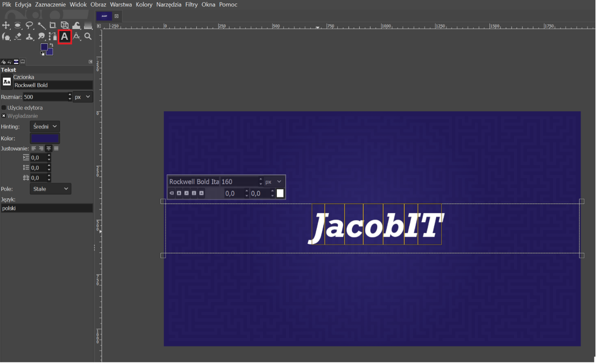Open the Pole Stałe dropdown
Viewport: 597px width, 364px height.
coord(51,189)
